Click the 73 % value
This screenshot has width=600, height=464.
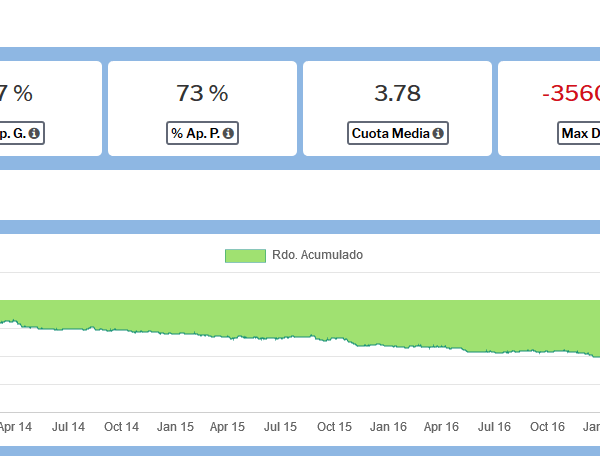pos(202,93)
